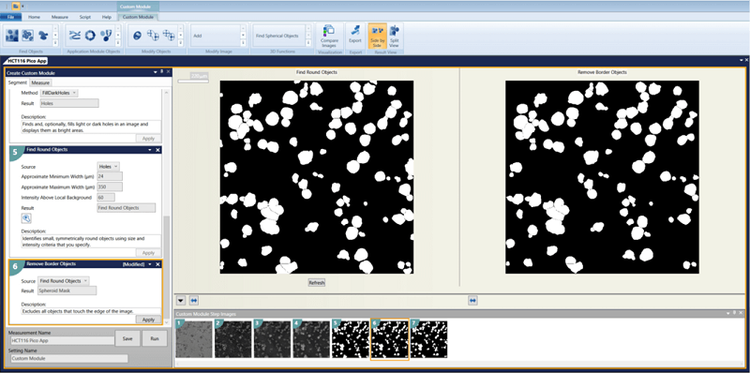750x373 pixels.
Task: Click Intensity Above Local Background field
Action: [x=106, y=197]
